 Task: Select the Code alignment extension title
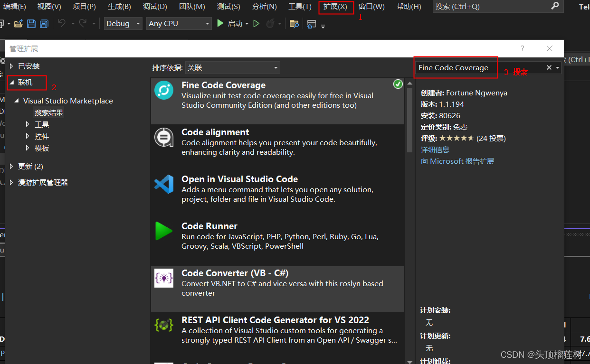click(x=215, y=132)
